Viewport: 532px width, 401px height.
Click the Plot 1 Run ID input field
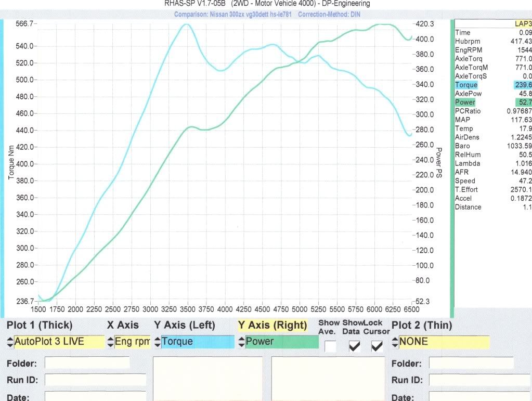pyautogui.click(x=95, y=380)
